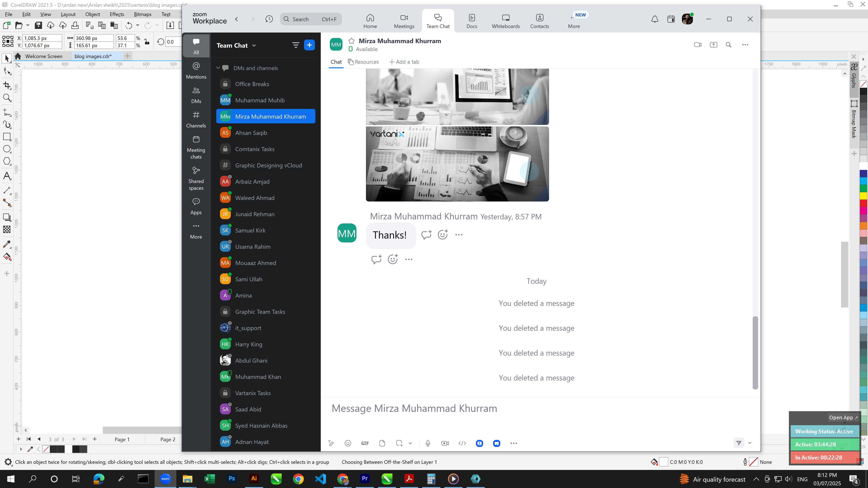
Task: Click the text formatting pen icon
Action: (331, 443)
